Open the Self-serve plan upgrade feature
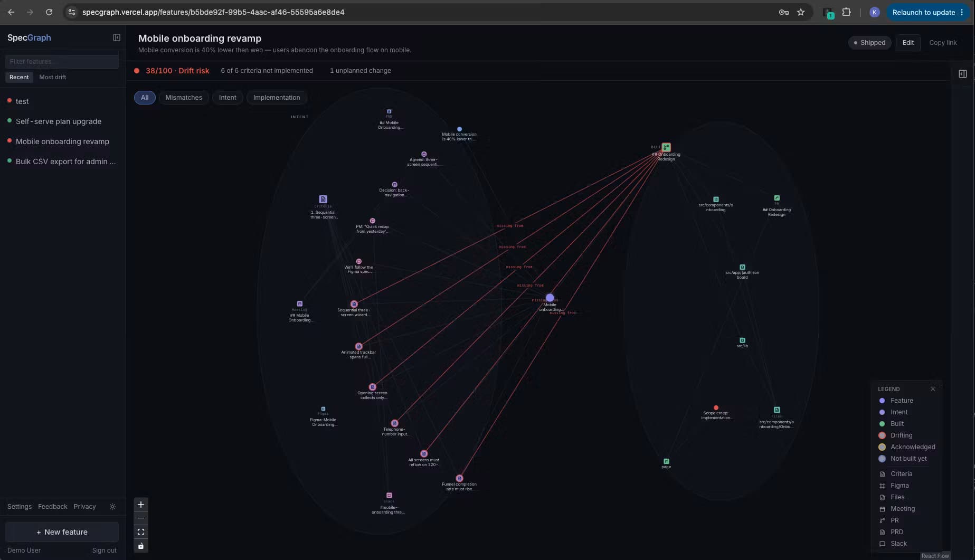 coord(63,121)
